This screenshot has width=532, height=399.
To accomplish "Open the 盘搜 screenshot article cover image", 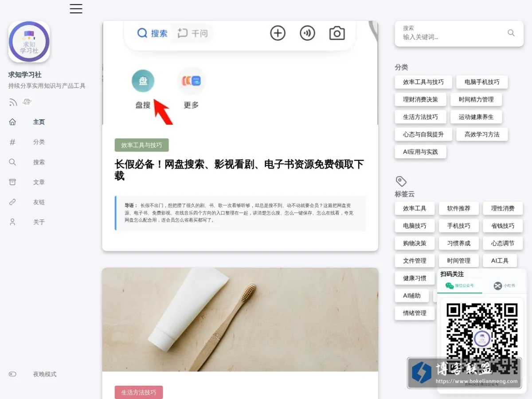I will [240, 73].
